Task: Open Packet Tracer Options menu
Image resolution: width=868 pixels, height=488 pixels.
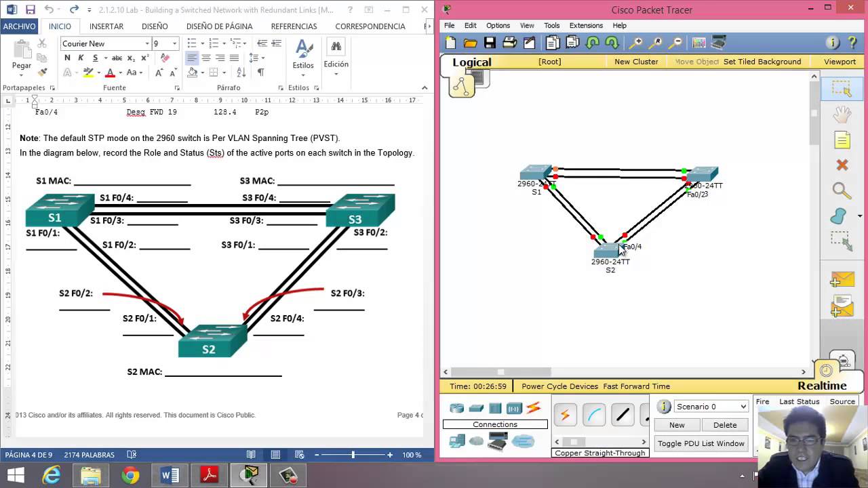Action: coord(498,26)
